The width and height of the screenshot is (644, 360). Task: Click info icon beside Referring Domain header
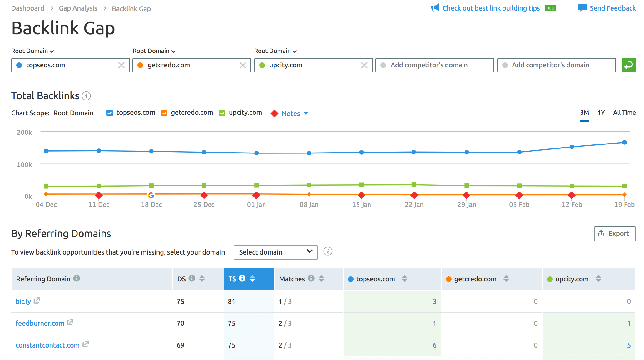coord(77,278)
